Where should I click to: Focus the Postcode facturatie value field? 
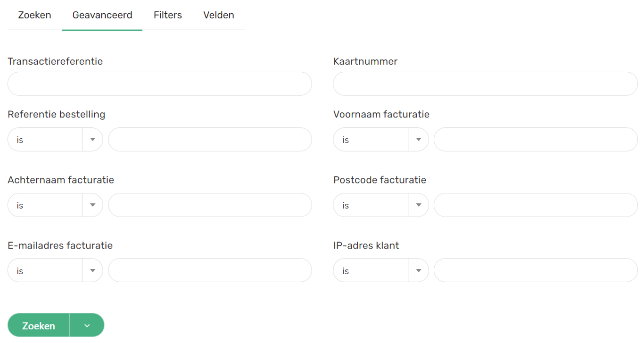pos(536,205)
